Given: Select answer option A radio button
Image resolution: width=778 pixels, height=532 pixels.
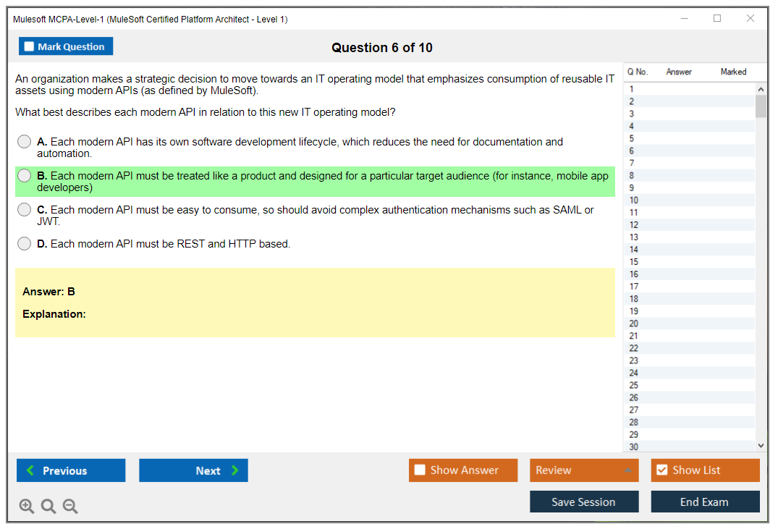Looking at the screenshot, I should 25,142.
